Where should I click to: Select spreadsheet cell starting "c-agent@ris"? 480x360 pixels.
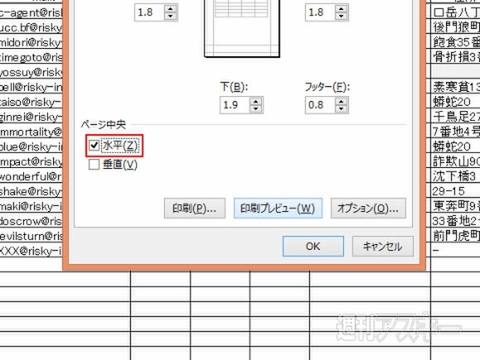pos(31,13)
